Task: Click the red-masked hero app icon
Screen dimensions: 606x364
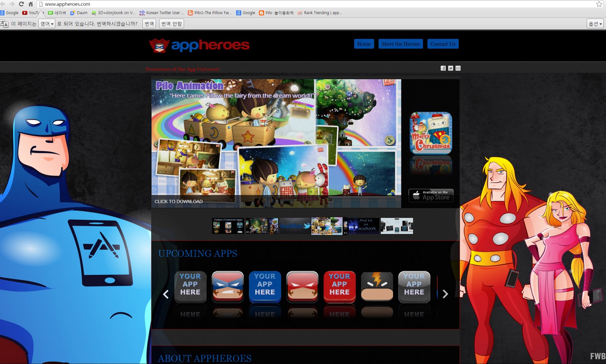Action: (302, 287)
